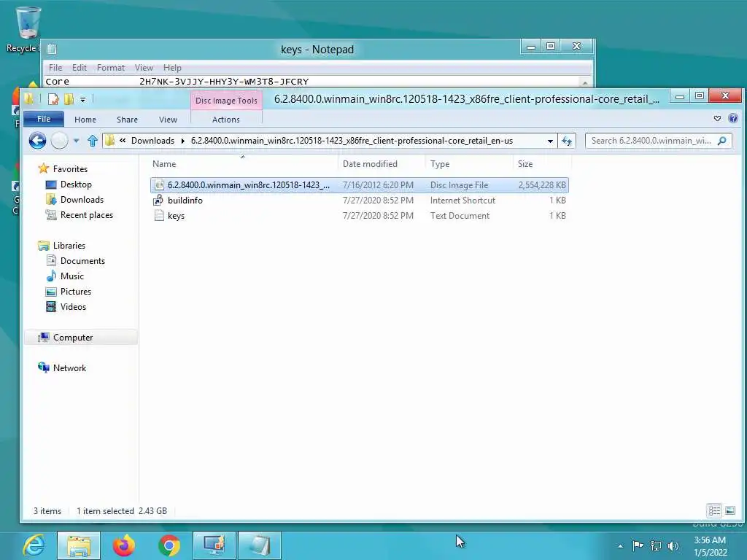Click Libraries in the navigation pane
747x560 pixels.
pyautogui.click(x=69, y=246)
